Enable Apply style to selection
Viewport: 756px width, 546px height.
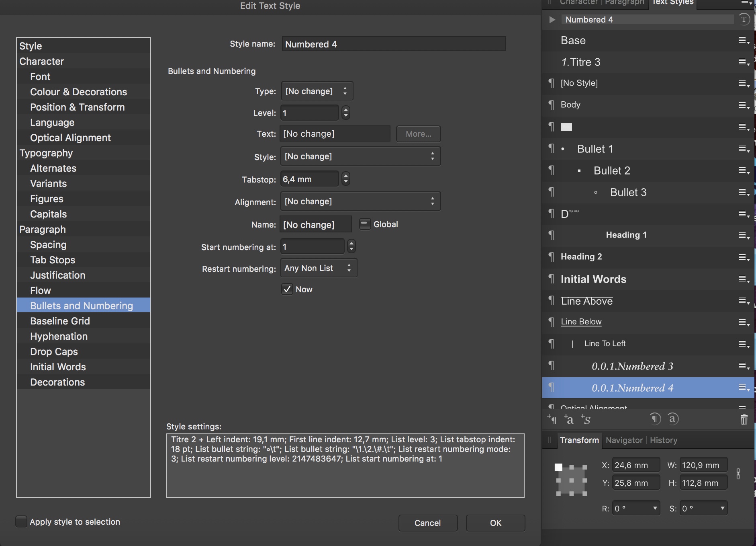tap(21, 521)
